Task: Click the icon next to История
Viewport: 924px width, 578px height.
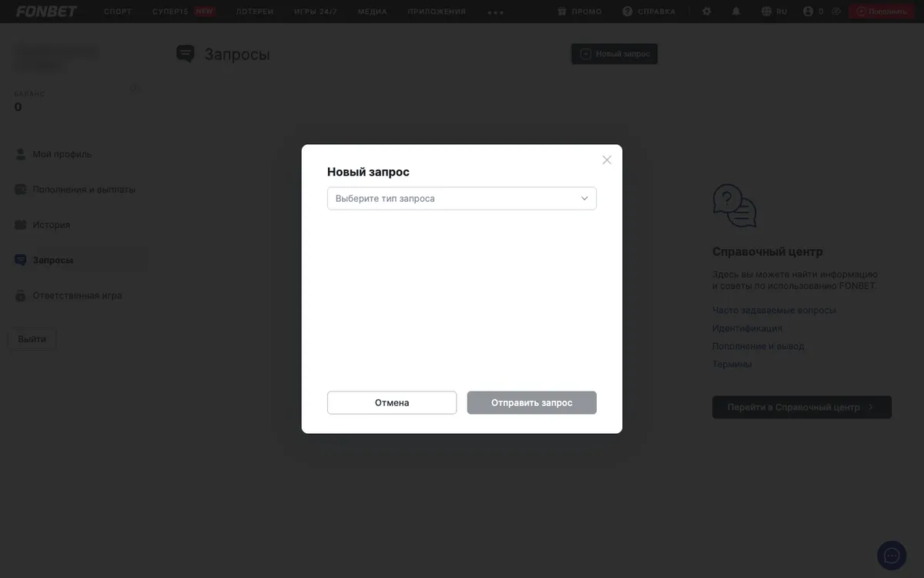Action: point(21,225)
